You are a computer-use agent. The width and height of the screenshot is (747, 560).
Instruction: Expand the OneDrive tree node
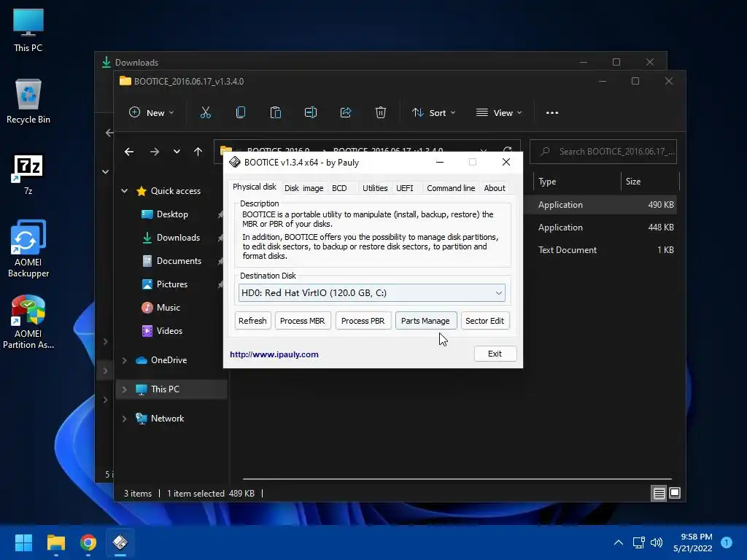(x=124, y=360)
